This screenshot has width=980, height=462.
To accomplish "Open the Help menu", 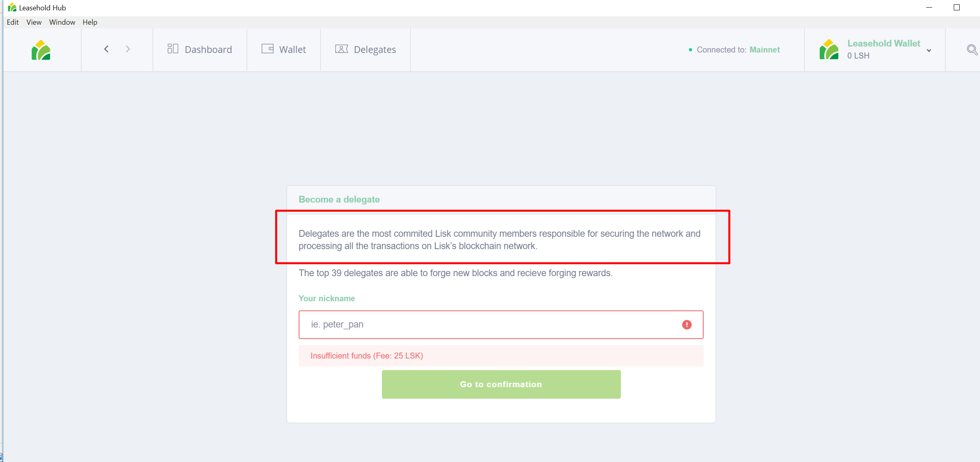I will [x=90, y=22].
